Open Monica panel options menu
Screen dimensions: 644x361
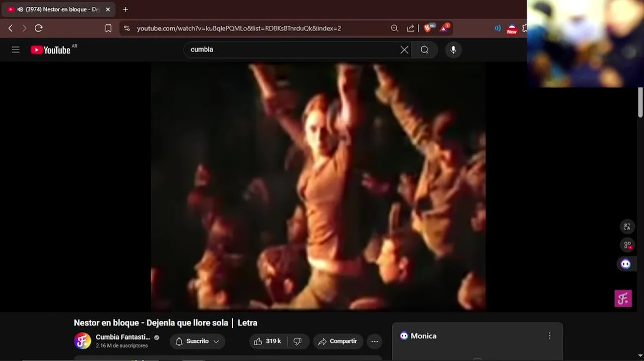pos(550,336)
